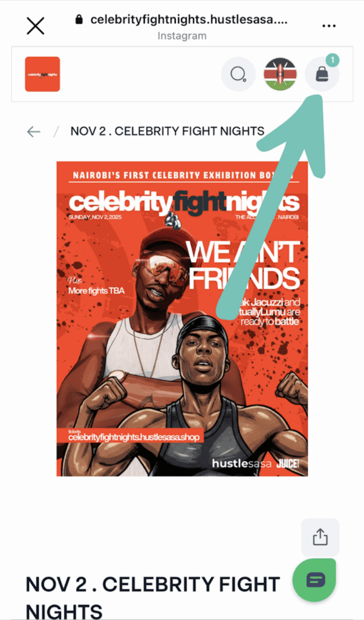Go back using the breadcrumb arrow
Image resolution: width=364 pixels, height=620 pixels.
pyautogui.click(x=33, y=131)
